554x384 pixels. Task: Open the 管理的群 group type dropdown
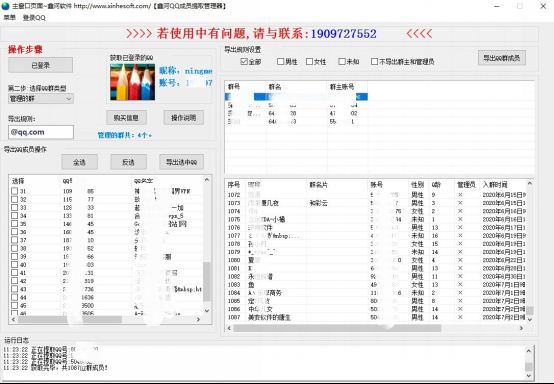tap(41, 99)
